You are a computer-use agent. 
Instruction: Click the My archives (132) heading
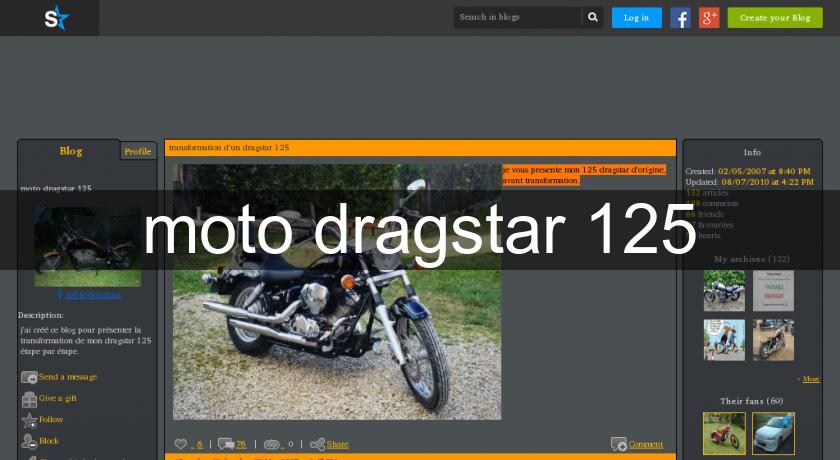pos(752,259)
